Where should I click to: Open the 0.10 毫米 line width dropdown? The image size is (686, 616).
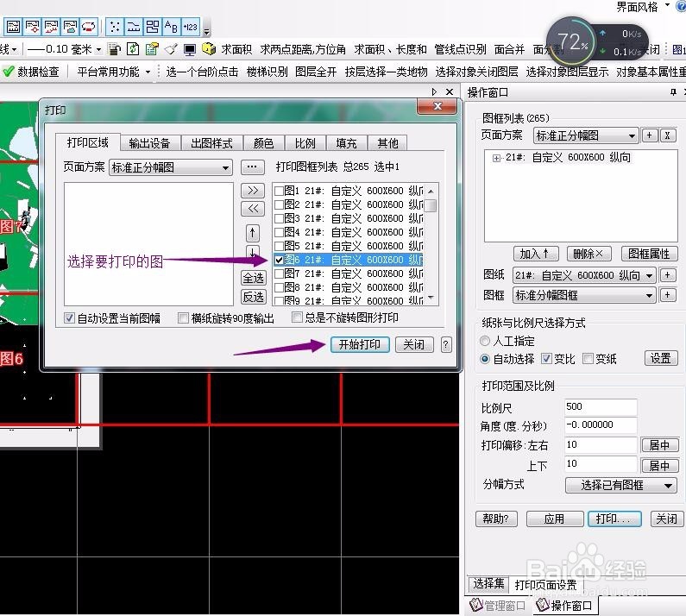coord(99,49)
